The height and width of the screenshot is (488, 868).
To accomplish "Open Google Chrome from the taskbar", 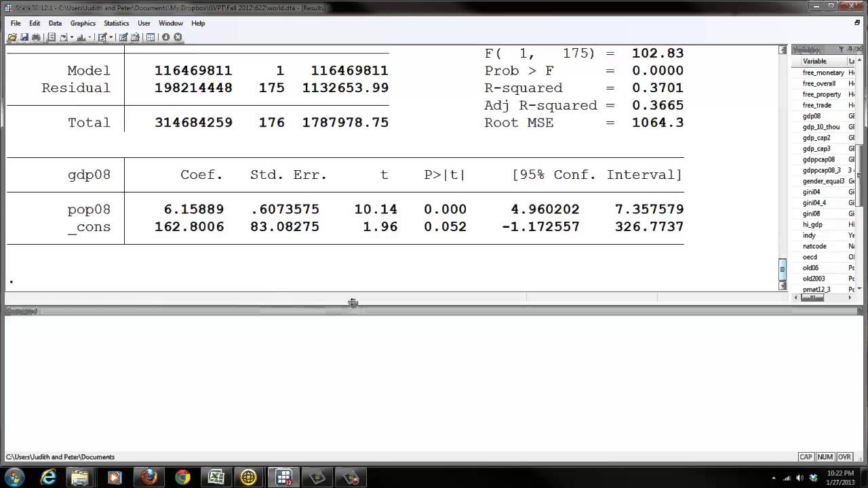I will point(183,477).
